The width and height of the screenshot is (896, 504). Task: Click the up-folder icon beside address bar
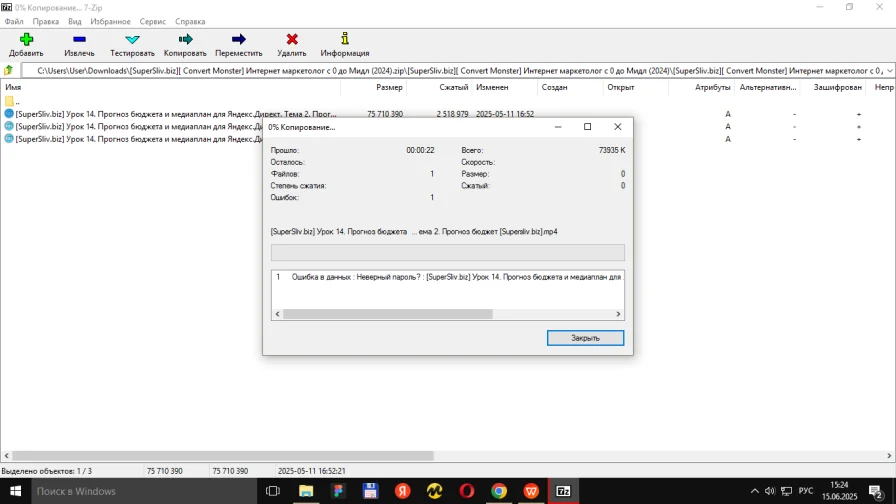point(9,70)
